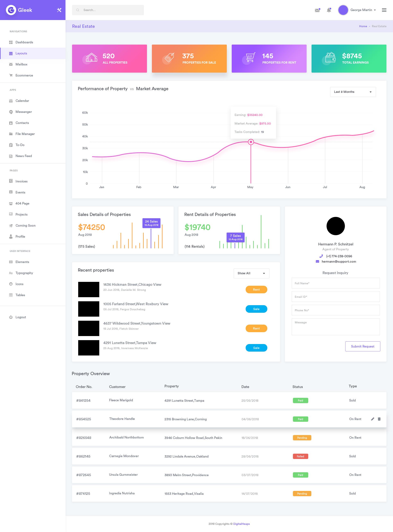Click the Profile person icon
The image size is (393, 532).
(11, 236)
